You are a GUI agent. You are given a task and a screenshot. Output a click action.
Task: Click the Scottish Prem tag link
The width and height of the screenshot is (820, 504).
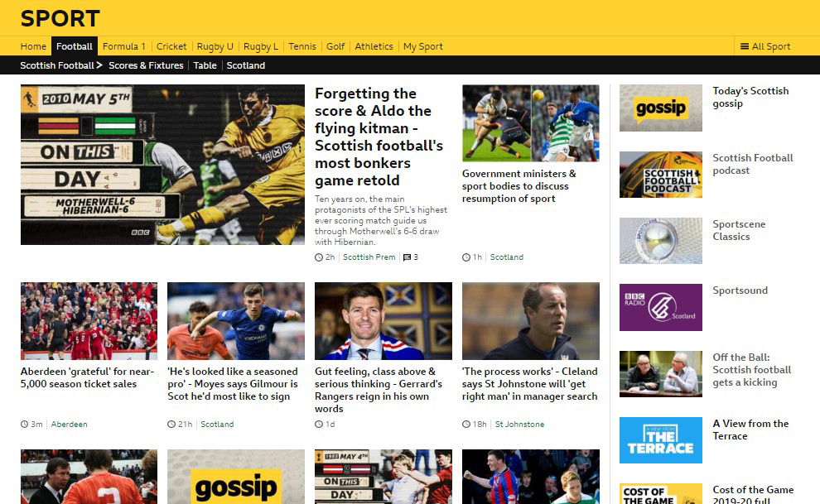point(369,257)
